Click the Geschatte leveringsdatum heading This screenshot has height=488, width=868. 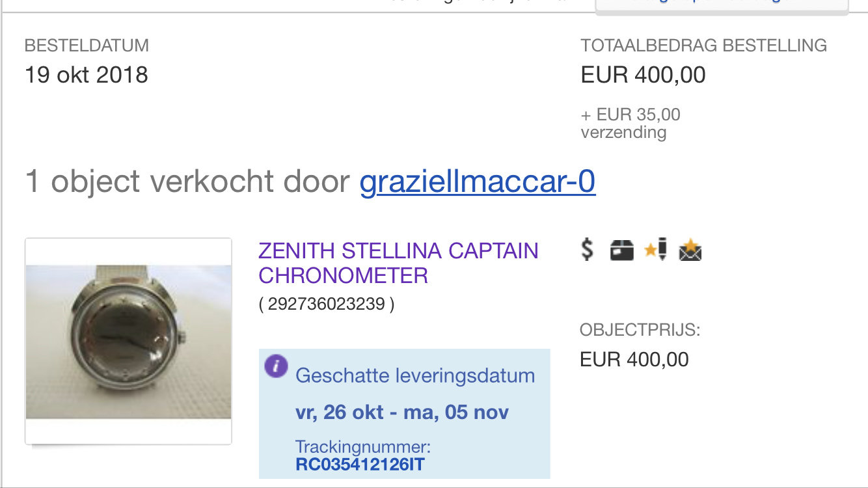click(x=415, y=375)
